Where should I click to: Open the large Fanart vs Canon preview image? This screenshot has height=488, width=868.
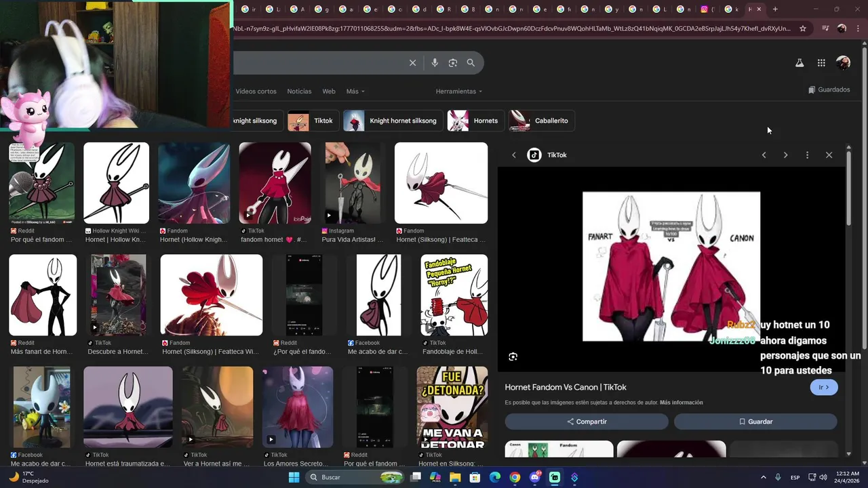click(671, 266)
